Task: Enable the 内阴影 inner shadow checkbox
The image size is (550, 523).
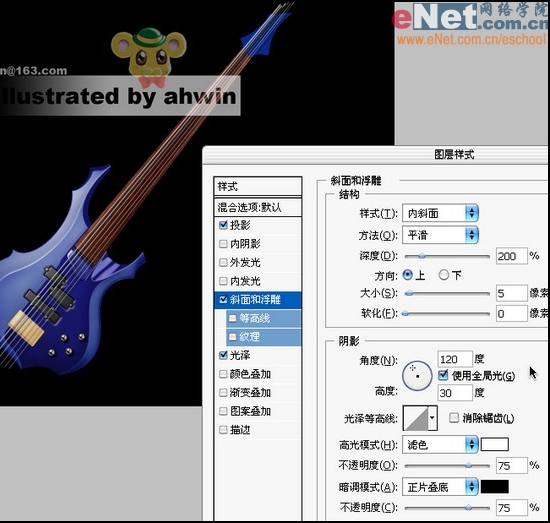Action: 223,244
